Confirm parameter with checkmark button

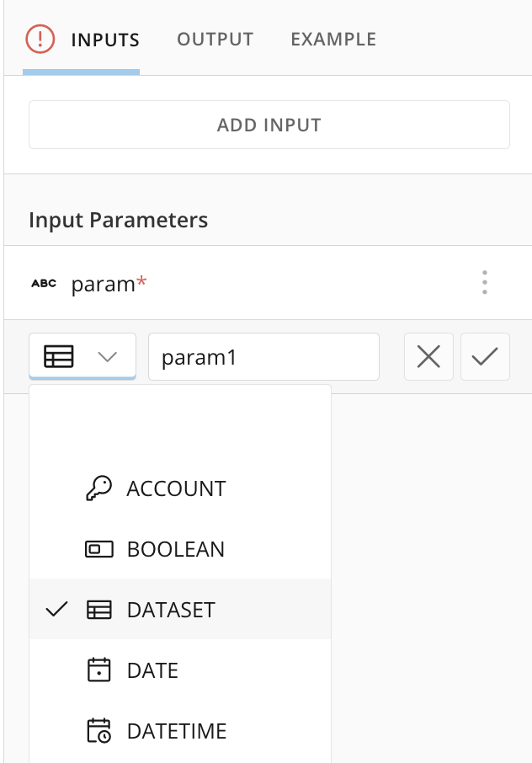pos(485,357)
